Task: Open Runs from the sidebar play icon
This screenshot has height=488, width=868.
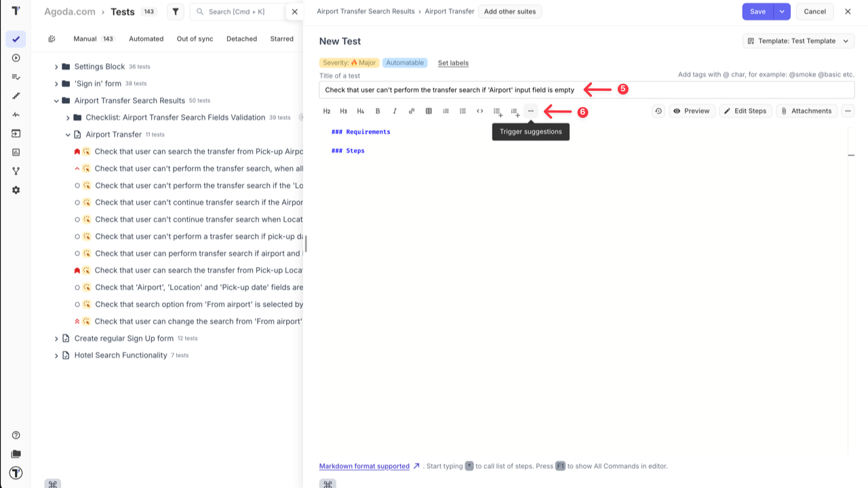Action: [x=16, y=58]
